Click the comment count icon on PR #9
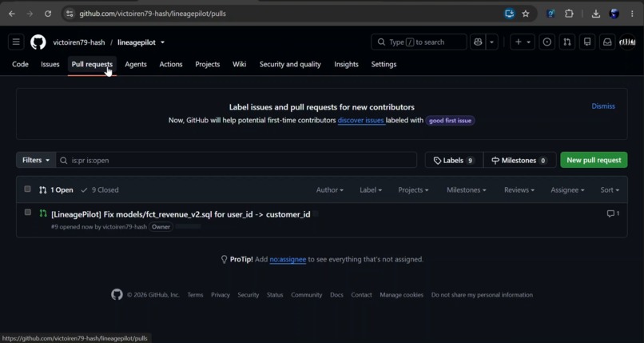 pos(613,213)
